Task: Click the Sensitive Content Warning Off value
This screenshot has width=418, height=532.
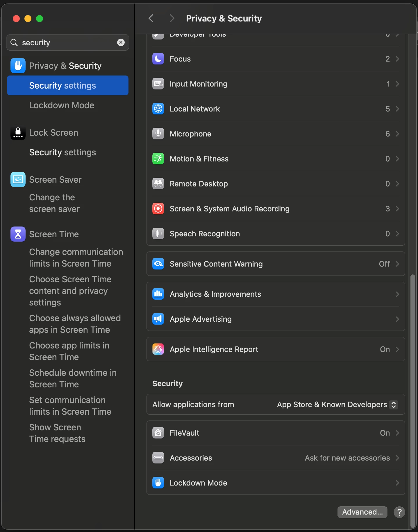Action: (384, 264)
